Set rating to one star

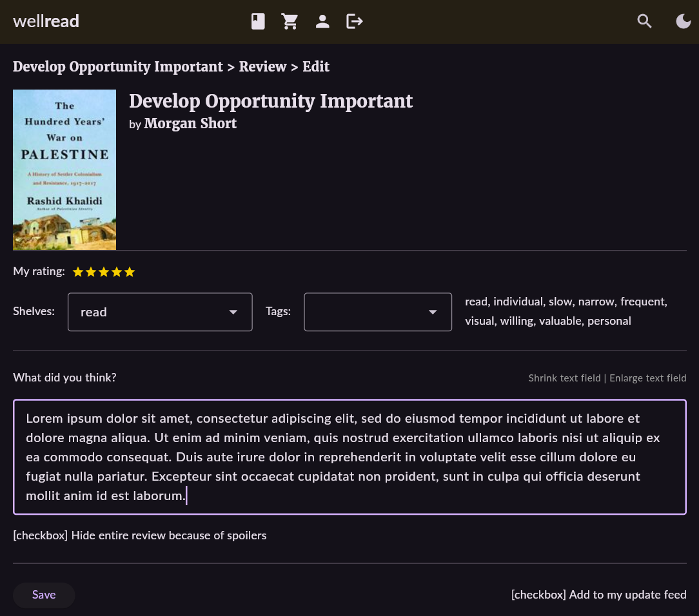78,272
